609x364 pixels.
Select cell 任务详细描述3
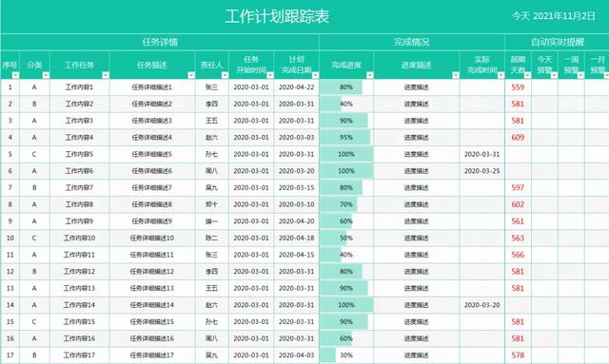coord(152,121)
